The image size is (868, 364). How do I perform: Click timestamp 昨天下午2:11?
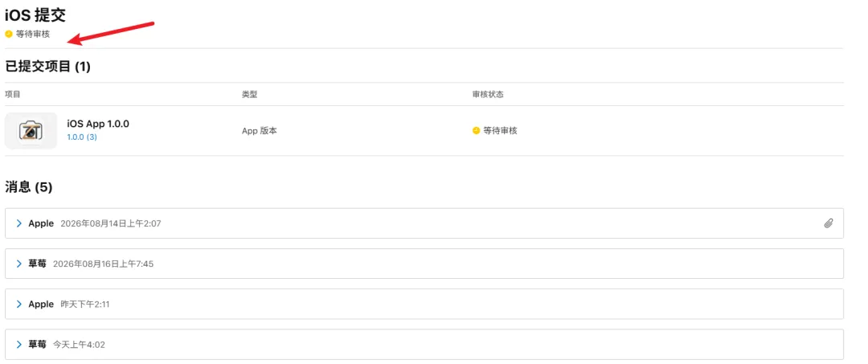tap(84, 305)
